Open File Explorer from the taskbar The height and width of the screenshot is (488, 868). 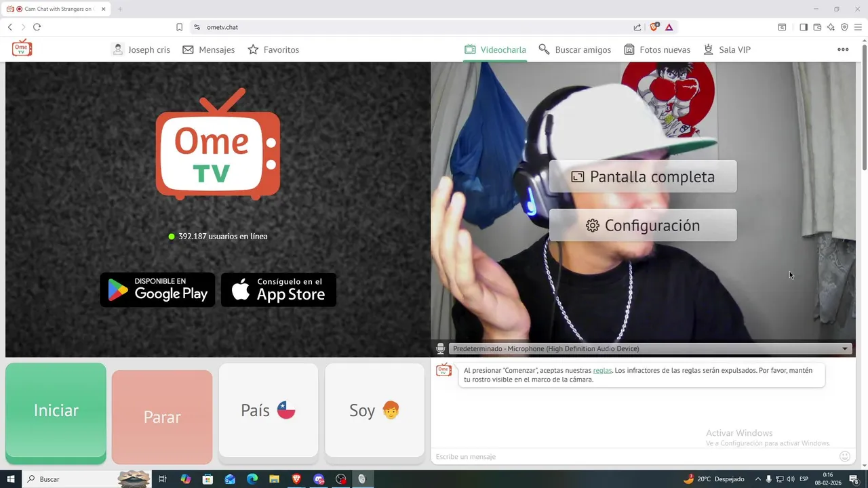pos(274,479)
